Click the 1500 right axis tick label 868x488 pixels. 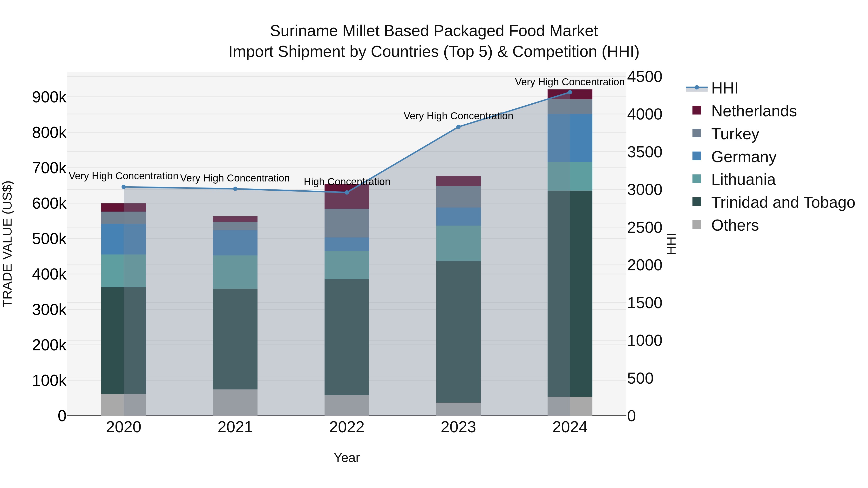[x=644, y=303]
